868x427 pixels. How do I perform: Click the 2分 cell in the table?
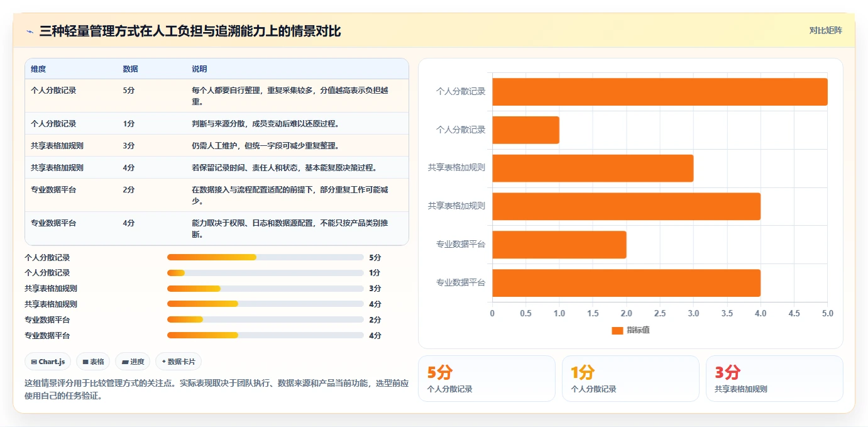(x=129, y=190)
